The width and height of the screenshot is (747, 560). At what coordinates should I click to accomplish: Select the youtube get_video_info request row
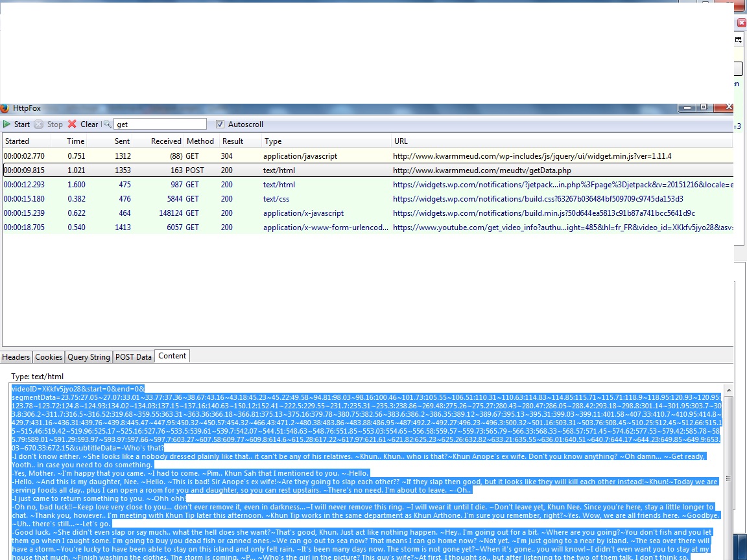click(x=368, y=227)
